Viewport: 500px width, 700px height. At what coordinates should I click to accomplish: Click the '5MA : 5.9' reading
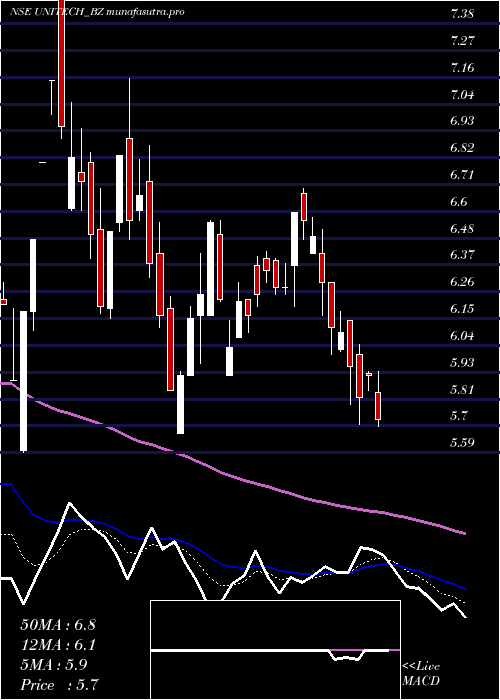pos(54,665)
